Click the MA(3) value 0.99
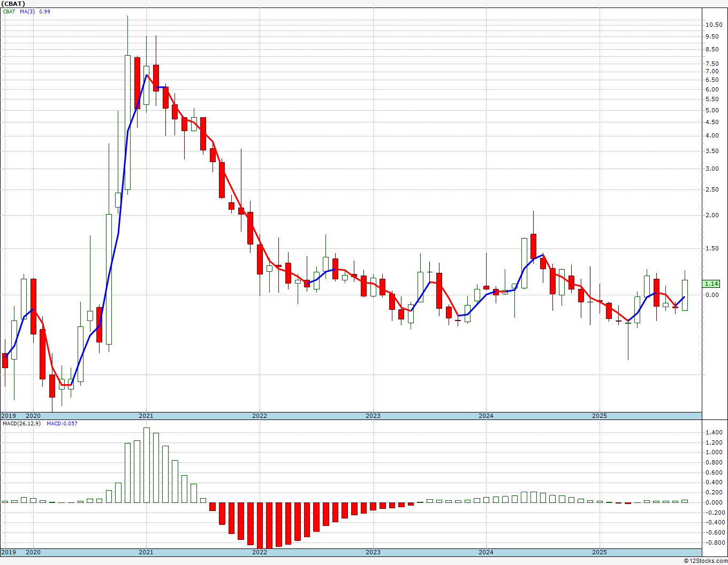This screenshot has width=728, height=565. pos(44,11)
